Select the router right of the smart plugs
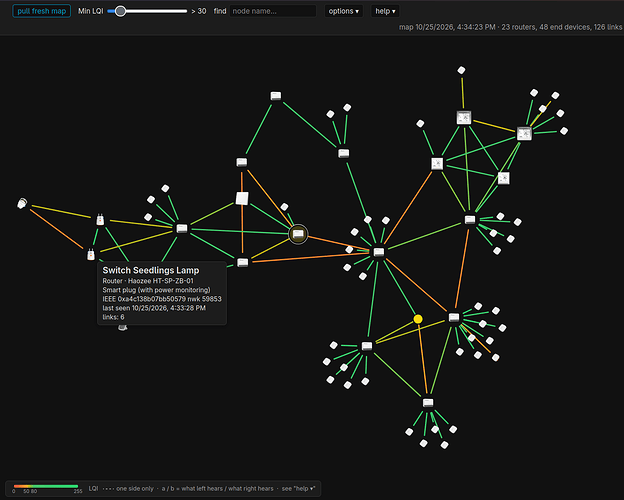This screenshot has height=500, width=624. pos(182,229)
